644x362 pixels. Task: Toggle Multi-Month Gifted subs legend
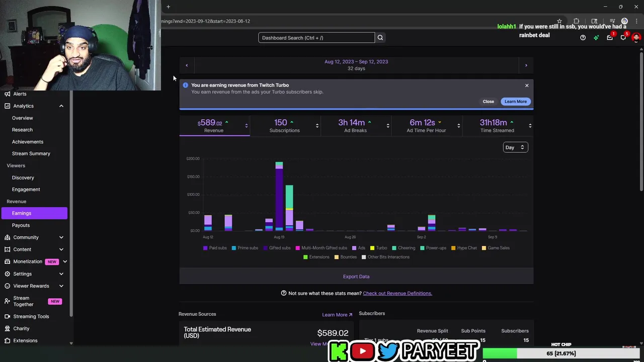[321, 248]
